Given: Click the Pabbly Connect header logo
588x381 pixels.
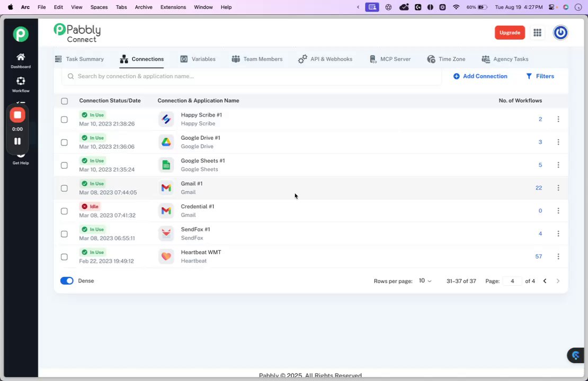Looking at the screenshot, I should click(77, 33).
